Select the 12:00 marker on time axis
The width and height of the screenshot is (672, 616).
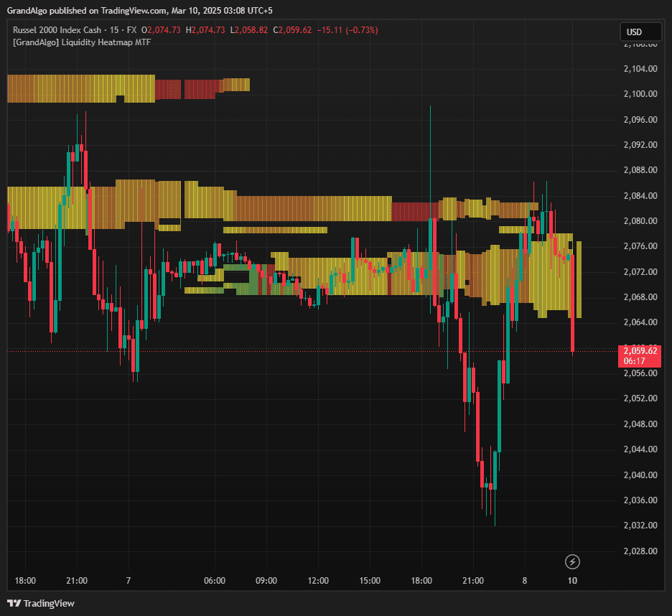click(318, 580)
